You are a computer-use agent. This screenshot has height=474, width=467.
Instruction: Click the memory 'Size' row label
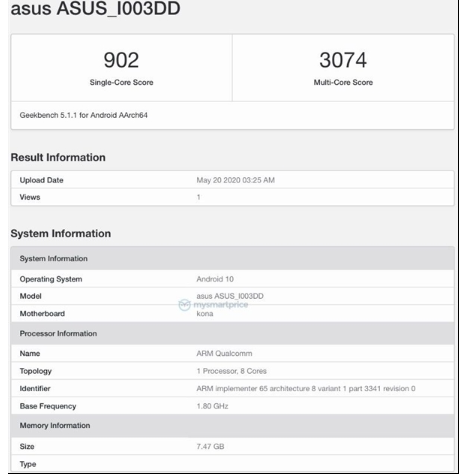[27, 447]
